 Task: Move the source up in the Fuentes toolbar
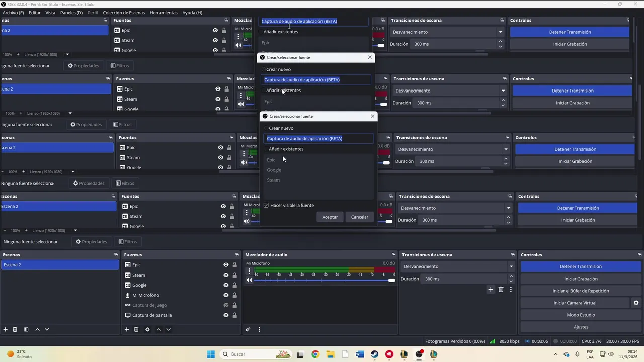point(159,329)
